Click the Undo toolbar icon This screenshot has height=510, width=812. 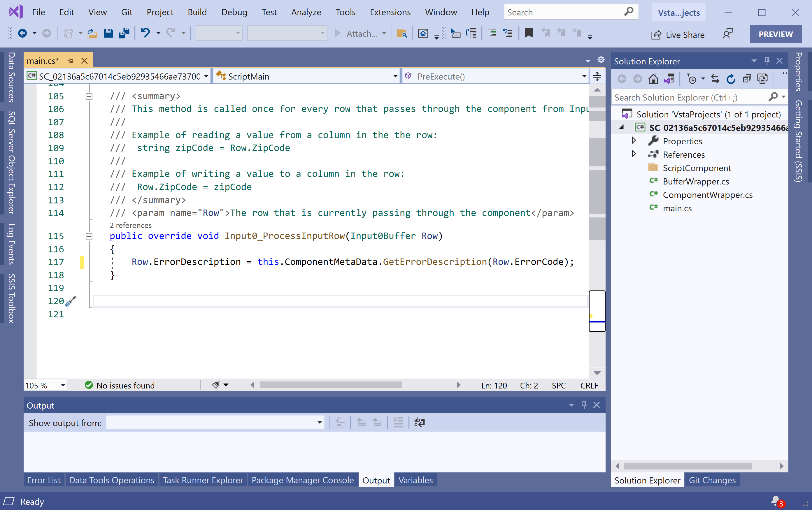tap(145, 34)
